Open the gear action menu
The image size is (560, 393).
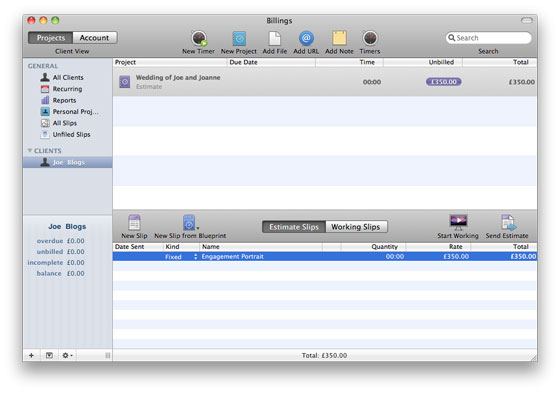click(x=67, y=355)
